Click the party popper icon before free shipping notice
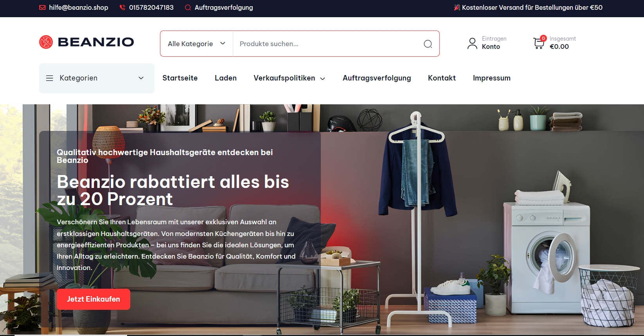The width and height of the screenshot is (644, 336). (457, 7)
